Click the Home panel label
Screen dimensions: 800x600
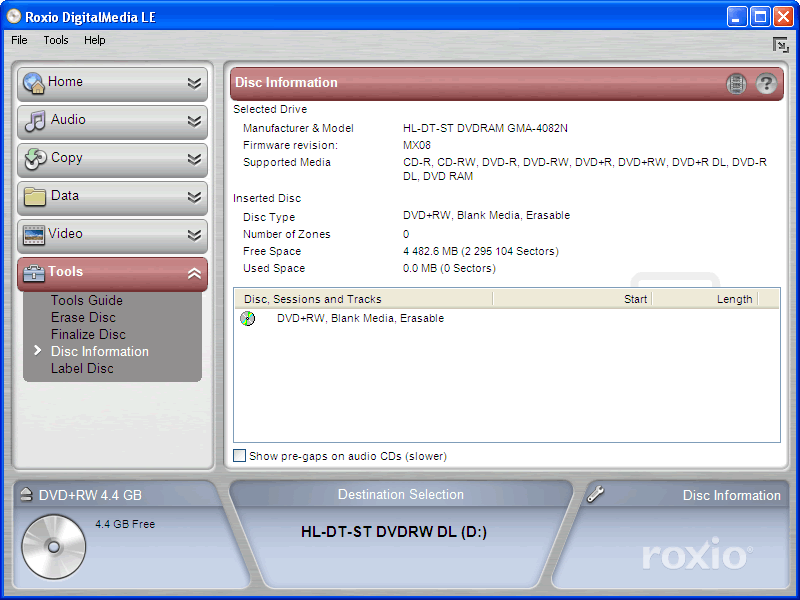coord(65,81)
